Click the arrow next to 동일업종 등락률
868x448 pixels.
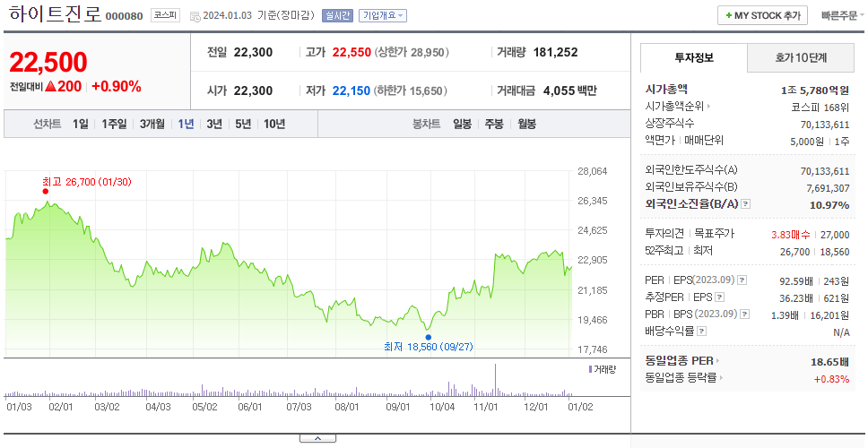[721, 378]
